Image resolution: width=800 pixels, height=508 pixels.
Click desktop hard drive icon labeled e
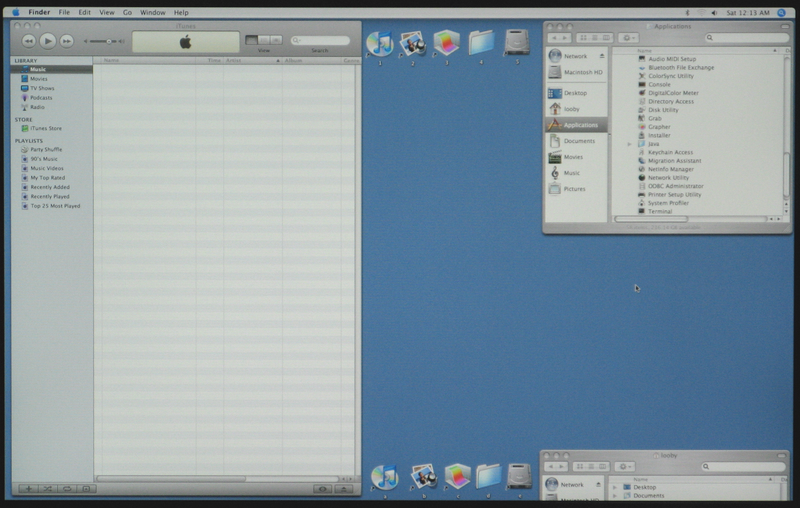coord(520,476)
